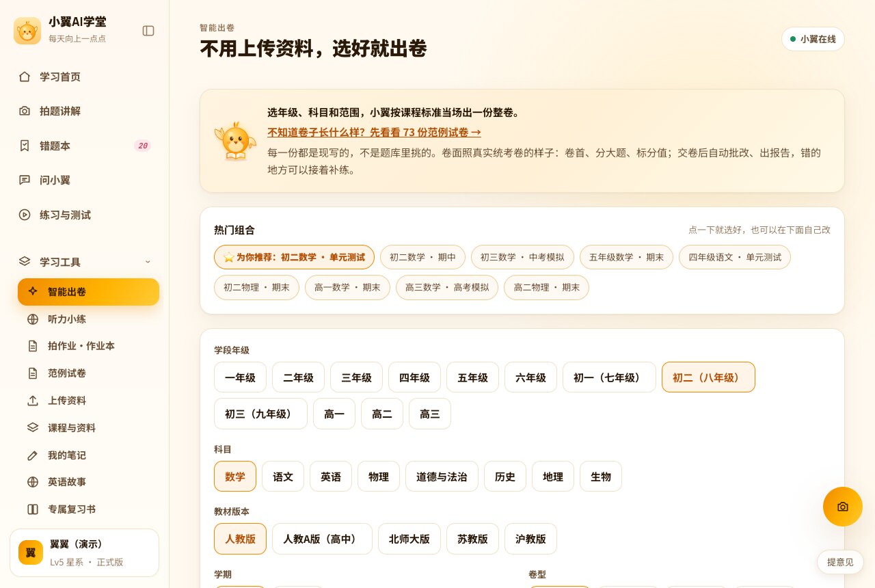Pick the 苏教版 textbook edition
This screenshot has height=588, width=875.
(x=472, y=539)
